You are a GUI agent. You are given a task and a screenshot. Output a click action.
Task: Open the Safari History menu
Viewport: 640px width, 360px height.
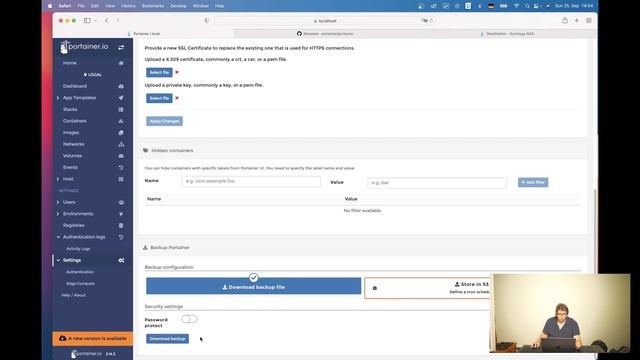(x=128, y=6)
